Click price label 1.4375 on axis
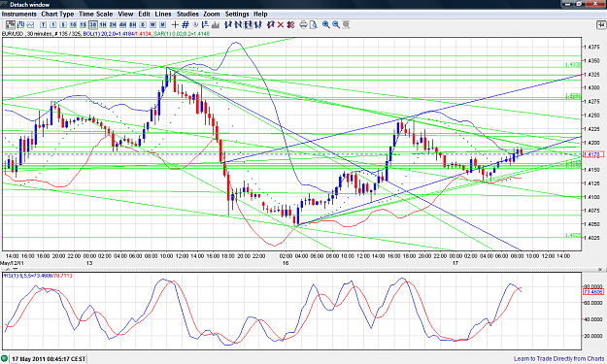The image size is (607, 364). click(x=591, y=47)
